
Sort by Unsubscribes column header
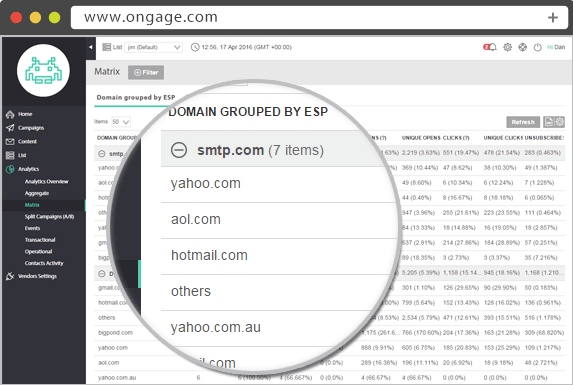(x=544, y=138)
